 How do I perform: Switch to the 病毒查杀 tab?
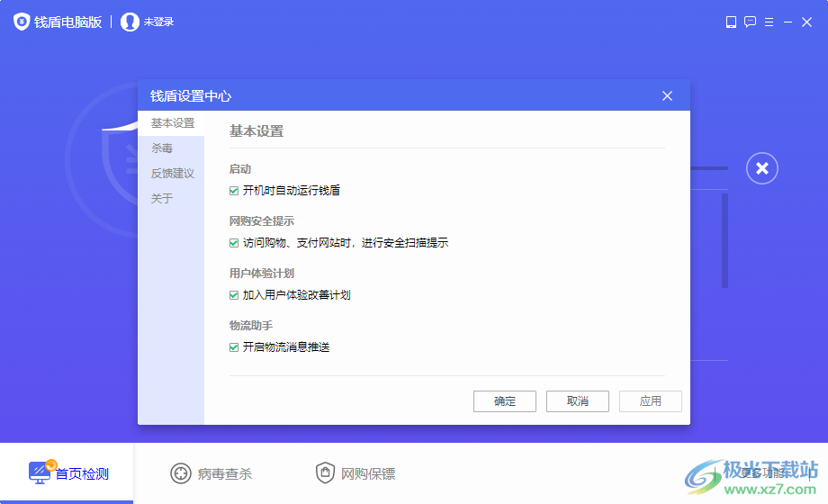211,473
